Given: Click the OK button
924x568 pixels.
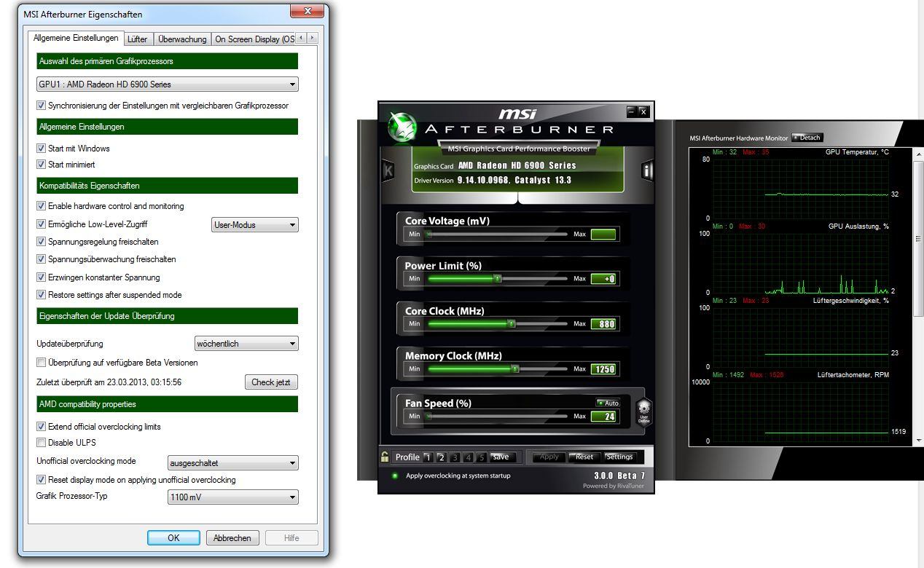Looking at the screenshot, I should pyautogui.click(x=173, y=538).
